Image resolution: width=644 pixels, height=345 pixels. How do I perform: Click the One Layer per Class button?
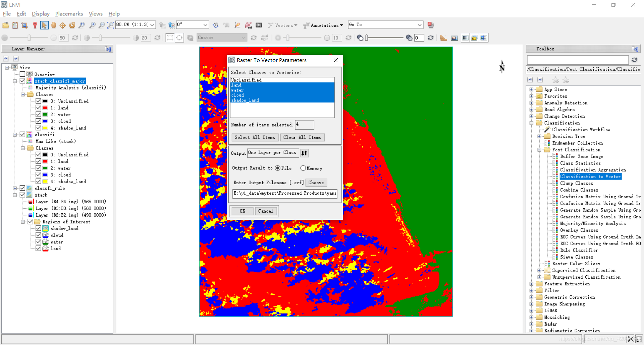click(272, 153)
